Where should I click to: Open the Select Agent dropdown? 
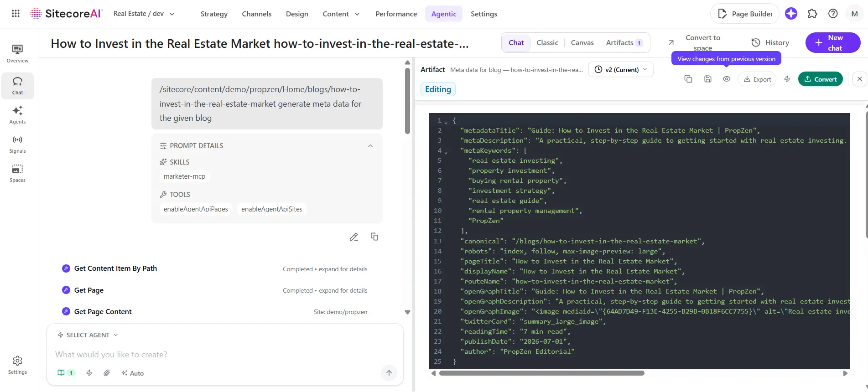click(x=88, y=335)
